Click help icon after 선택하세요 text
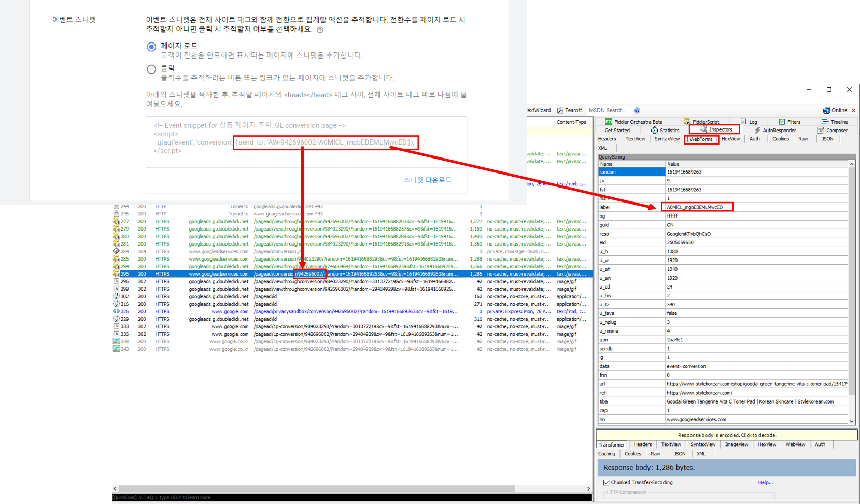This screenshot has height=504, width=860. pos(320,30)
